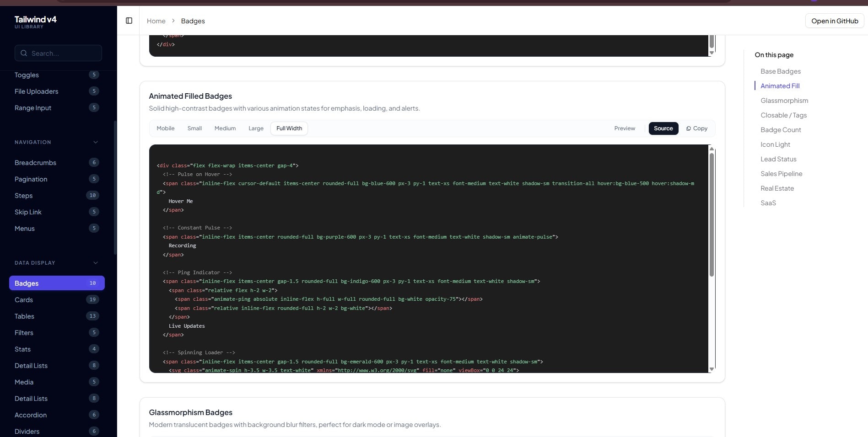Select the Medium size tab

pyautogui.click(x=225, y=128)
